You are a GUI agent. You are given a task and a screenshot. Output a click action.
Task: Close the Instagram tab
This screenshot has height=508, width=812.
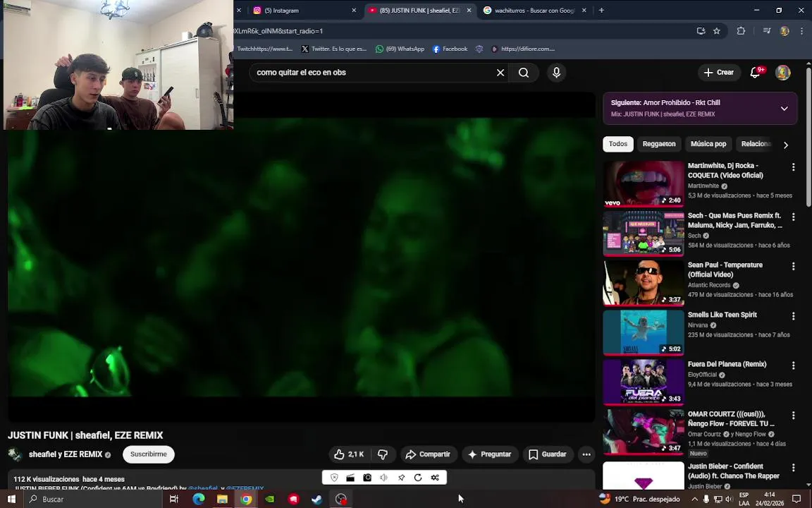tap(354, 11)
